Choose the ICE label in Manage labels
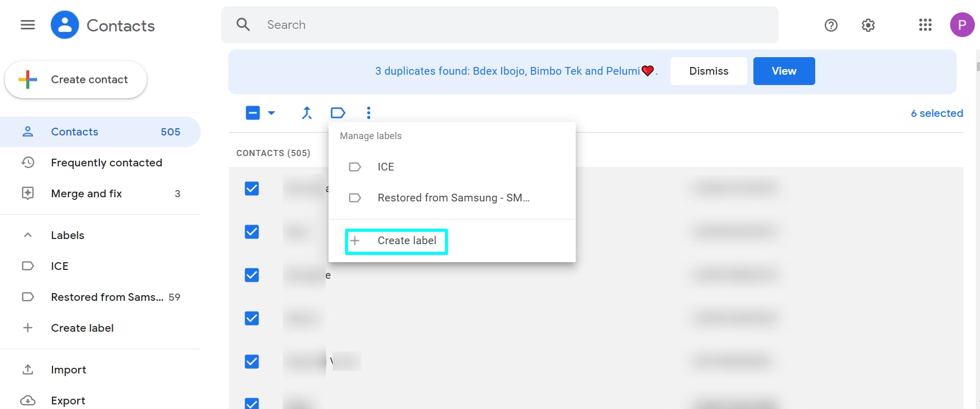Screen dimensions: 980x409 (386, 167)
